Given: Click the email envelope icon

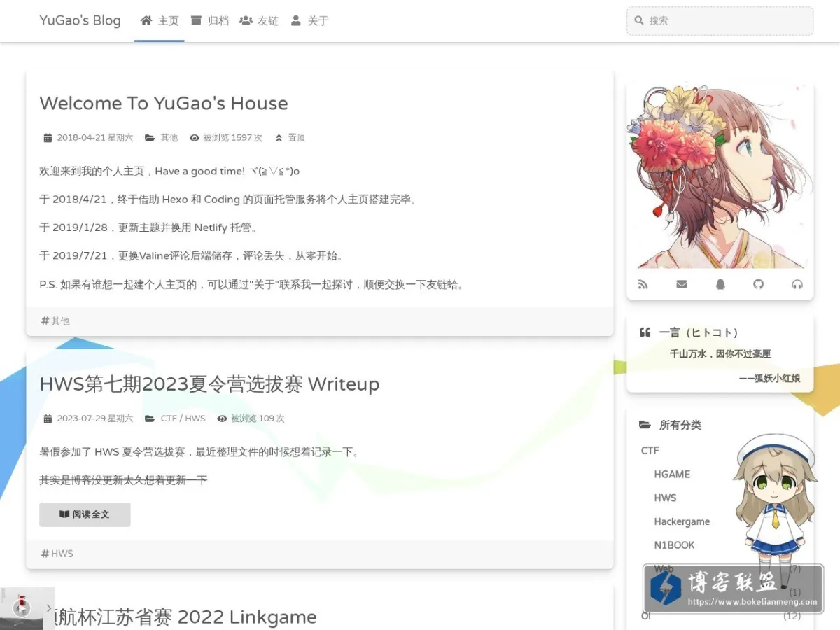Looking at the screenshot, I should click(682, 284).
